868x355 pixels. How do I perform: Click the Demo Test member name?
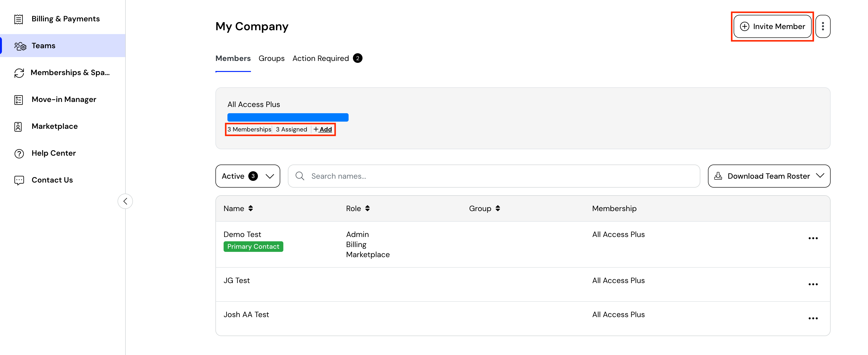click(x=242, y=234)
